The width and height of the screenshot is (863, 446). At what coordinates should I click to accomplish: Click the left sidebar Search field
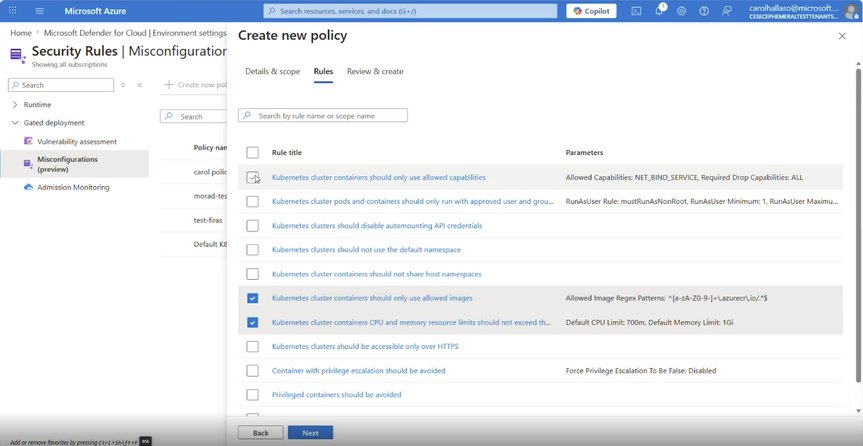pos(61,85)
